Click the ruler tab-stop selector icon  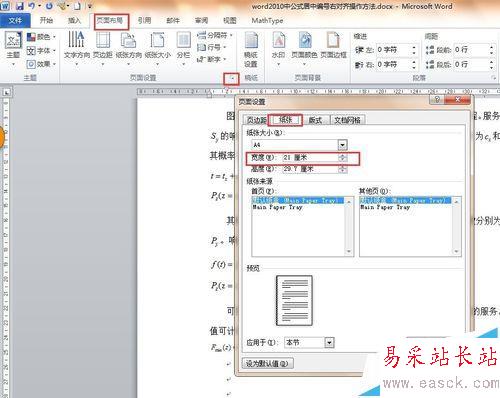click(x=6, y=92)
